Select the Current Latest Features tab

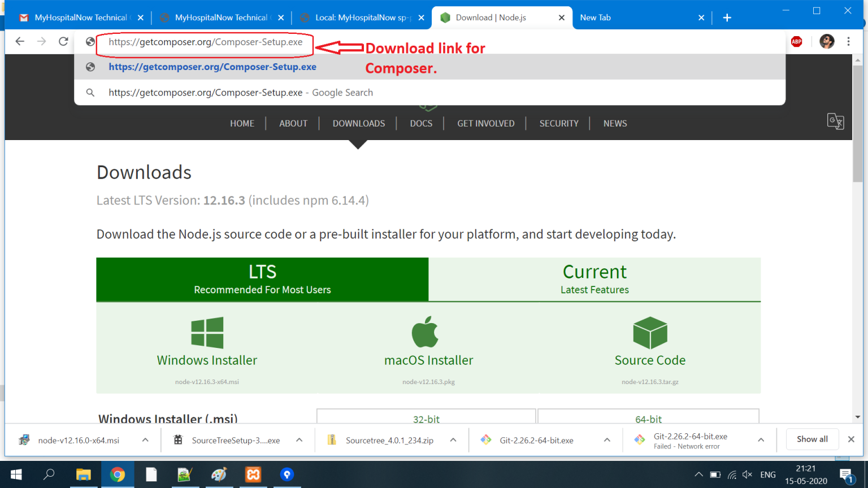[x=594, y=280]
